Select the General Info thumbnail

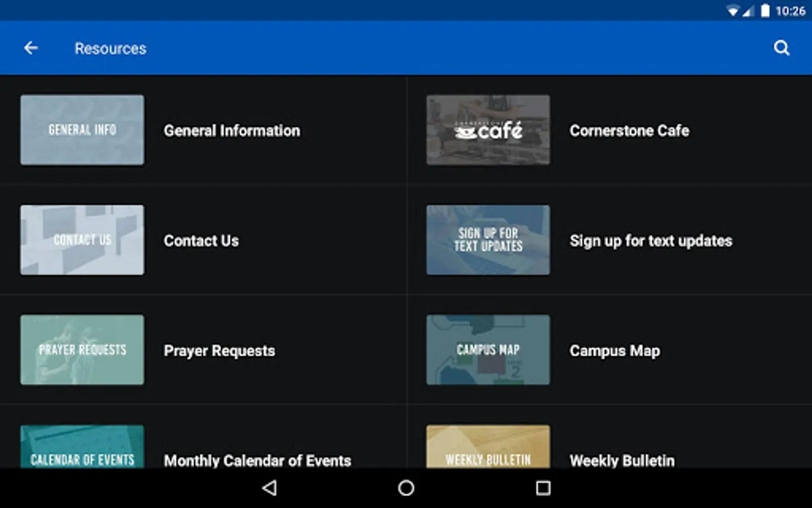point(82,130)
